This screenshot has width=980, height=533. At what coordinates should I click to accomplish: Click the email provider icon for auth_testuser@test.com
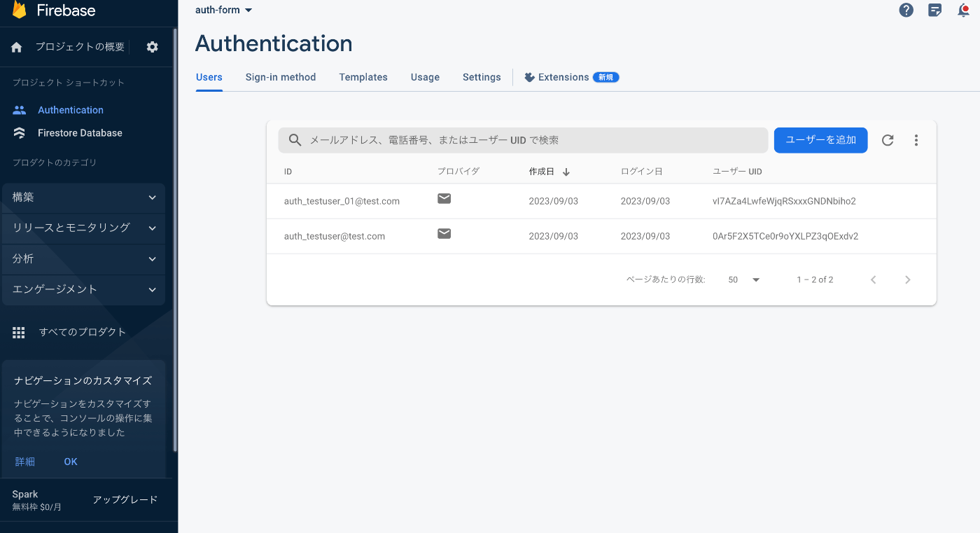(444, 233)
